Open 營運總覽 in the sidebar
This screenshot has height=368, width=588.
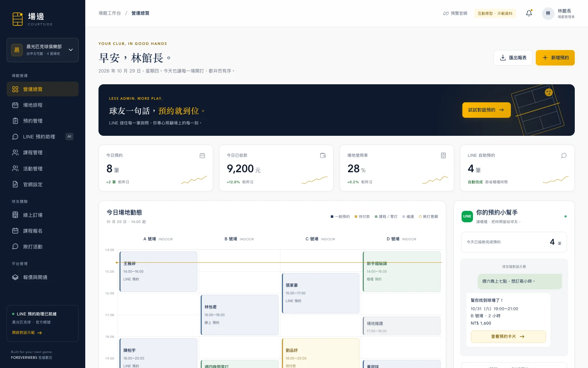(43, 89)
